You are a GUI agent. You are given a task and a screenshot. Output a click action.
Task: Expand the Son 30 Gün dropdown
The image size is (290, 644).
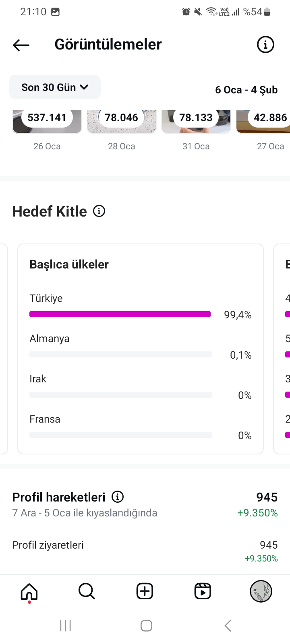point(55,87)
